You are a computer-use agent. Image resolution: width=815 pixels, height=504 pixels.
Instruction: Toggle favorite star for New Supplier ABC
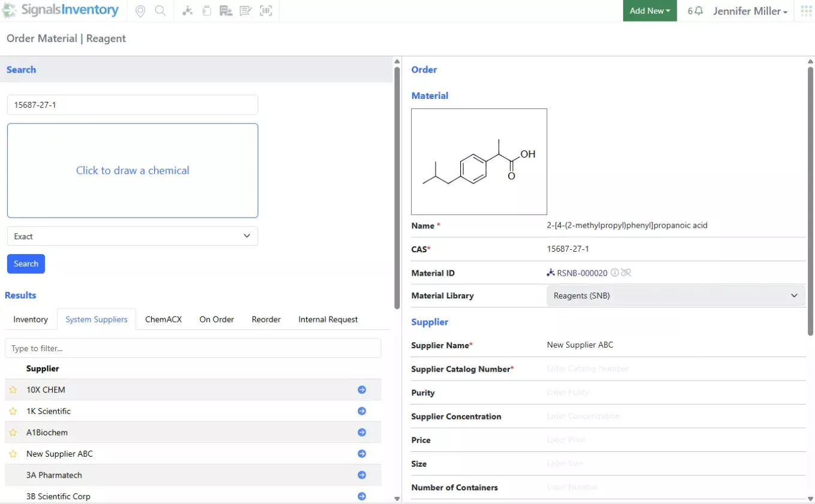(13, 454)
